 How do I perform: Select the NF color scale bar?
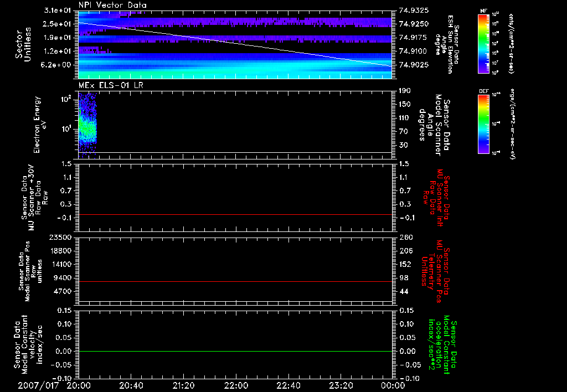[x=483, y=44]
